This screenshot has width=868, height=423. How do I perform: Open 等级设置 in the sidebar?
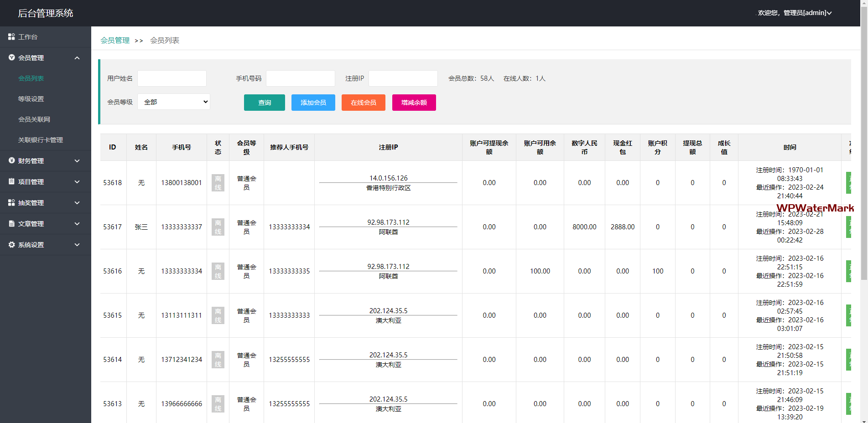[x=31, y=99]
